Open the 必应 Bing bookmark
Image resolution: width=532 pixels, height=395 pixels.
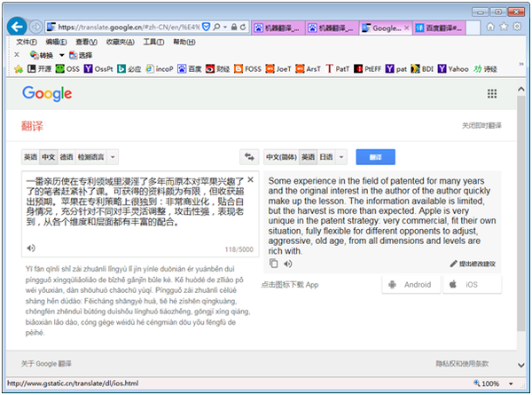tap(129, 69)
